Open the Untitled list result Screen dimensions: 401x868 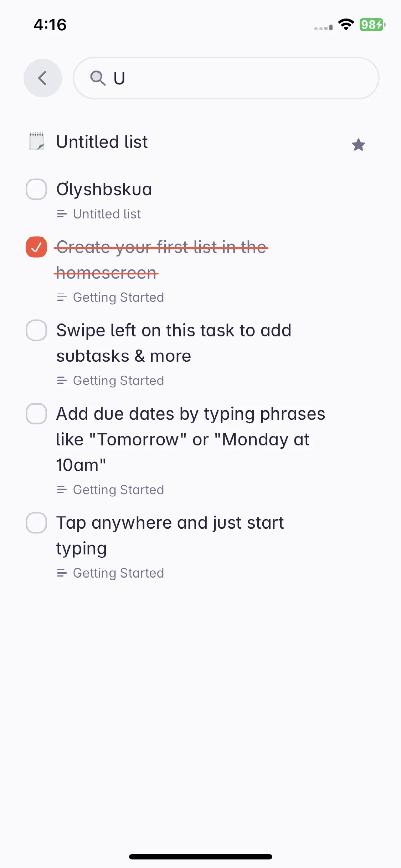[102, 142]
